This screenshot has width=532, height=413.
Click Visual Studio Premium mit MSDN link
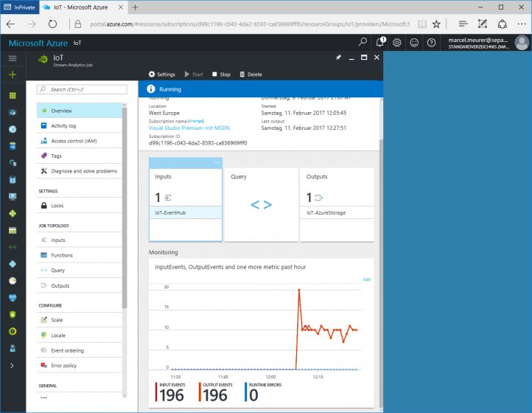(x=189, y=128)
